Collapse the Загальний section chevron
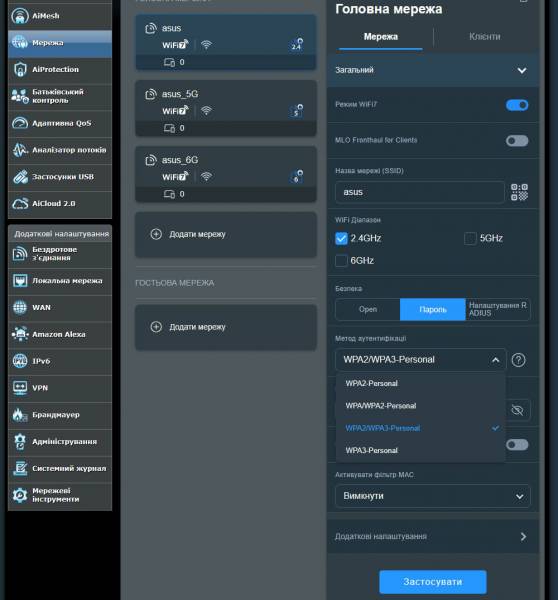This screenshot has width=558, height=600. point(522,70)
